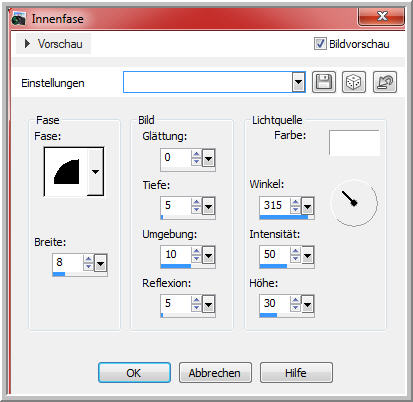Click the Intensität value field
Image resolution: width=413 pixels, height=402 pixels.
click(x=275, y=255)
